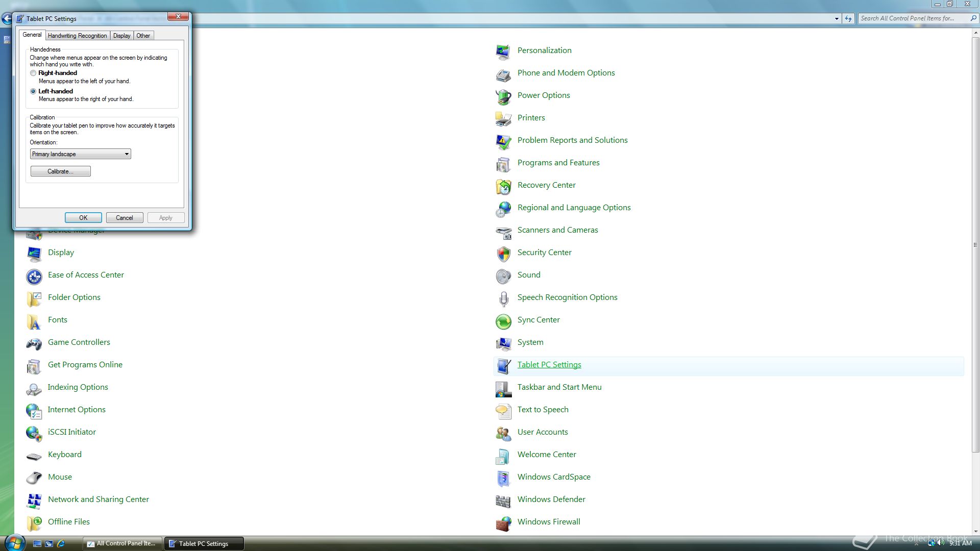Click the Display control panel link
This screenshot has height=551, width=980.
(61, 253)
